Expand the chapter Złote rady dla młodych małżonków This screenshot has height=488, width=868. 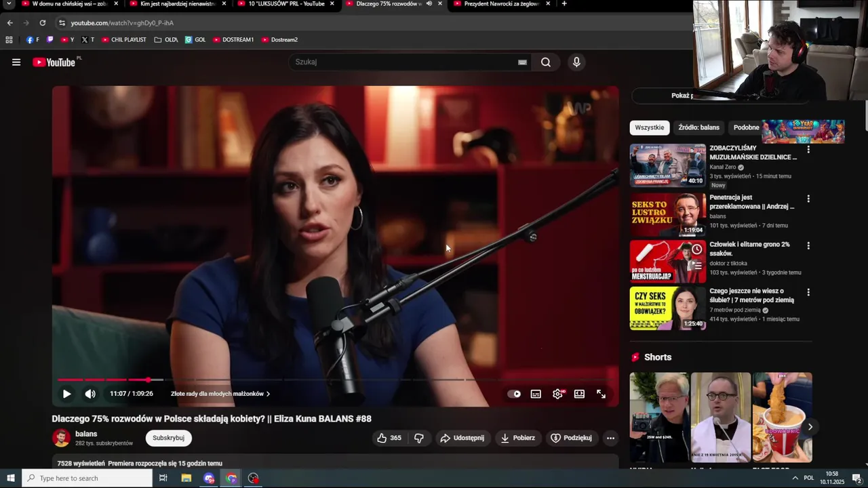(x=220, y=394)
